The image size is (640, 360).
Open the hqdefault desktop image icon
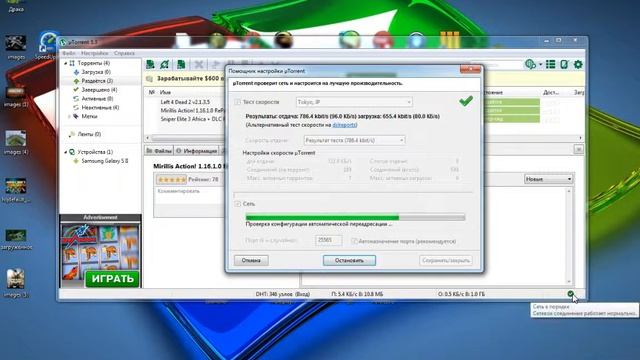16,191
